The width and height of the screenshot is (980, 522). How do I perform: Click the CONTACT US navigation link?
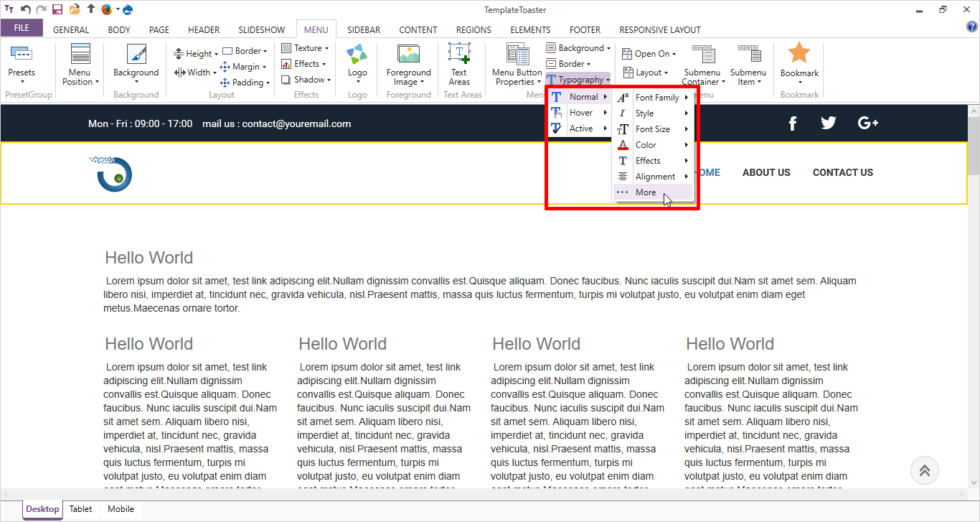[x=842, y=172]
